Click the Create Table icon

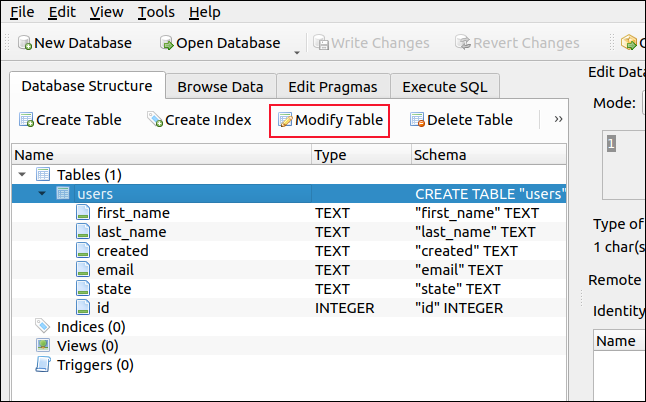[26, 120]
